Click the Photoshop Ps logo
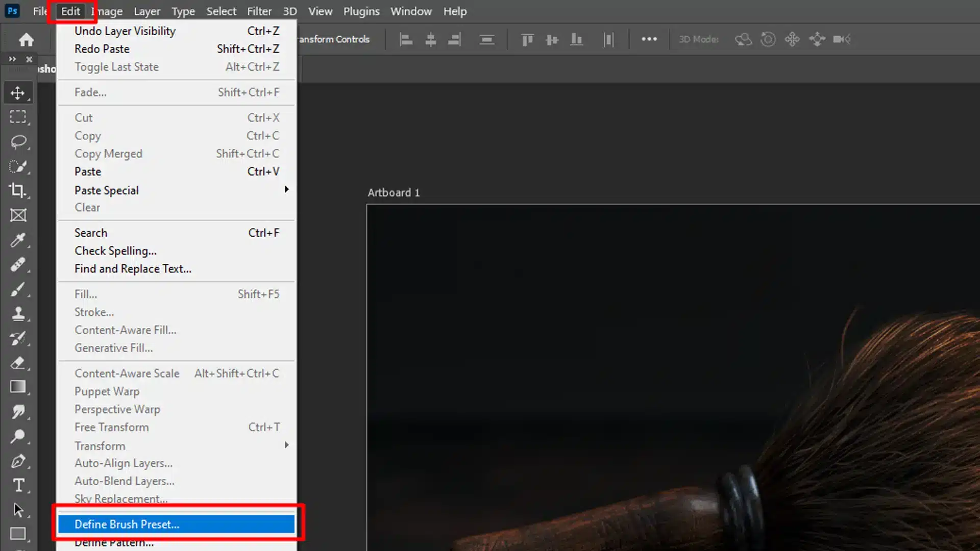This screenshot has width=980, height=551. [x=12, y=11]
